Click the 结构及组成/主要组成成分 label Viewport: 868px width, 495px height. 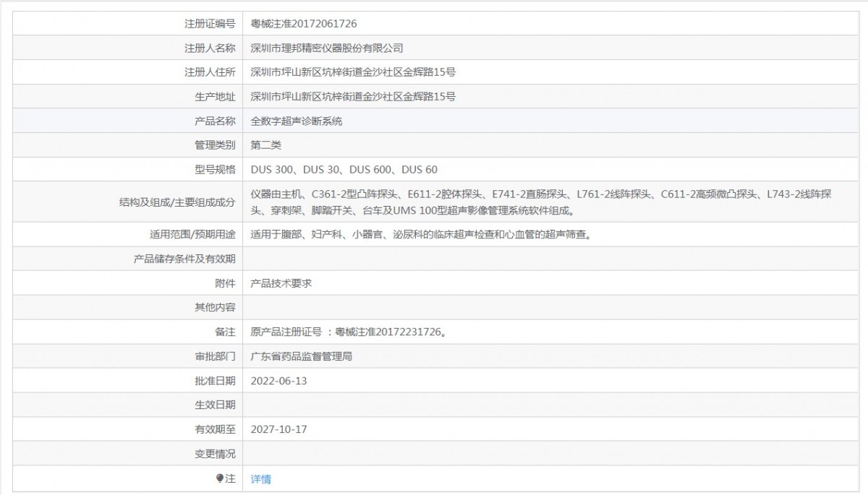coord(177,202)
